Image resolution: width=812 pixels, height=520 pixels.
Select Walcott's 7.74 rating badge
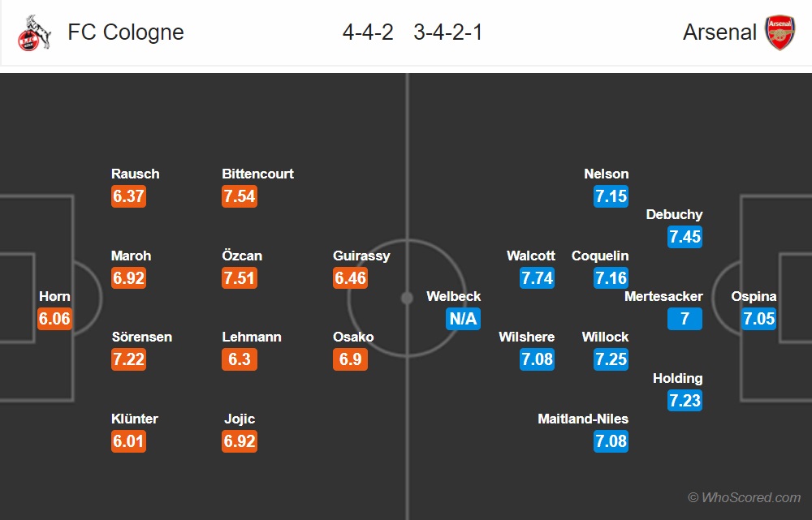pyautogui.click(x=537, y=278)
